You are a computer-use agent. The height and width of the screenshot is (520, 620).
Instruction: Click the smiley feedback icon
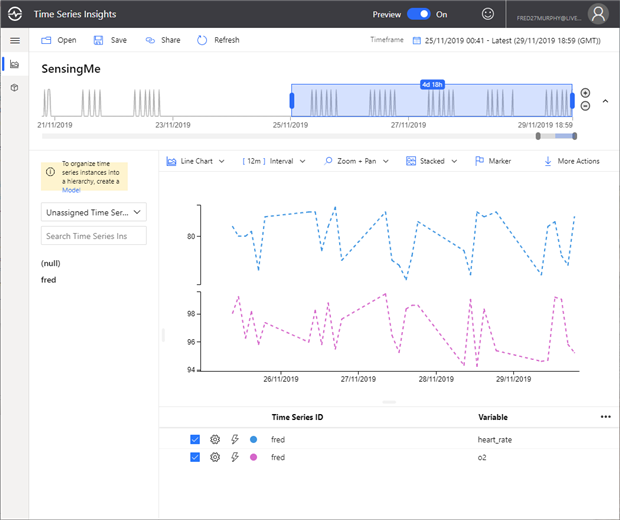[x=488, y=14]
